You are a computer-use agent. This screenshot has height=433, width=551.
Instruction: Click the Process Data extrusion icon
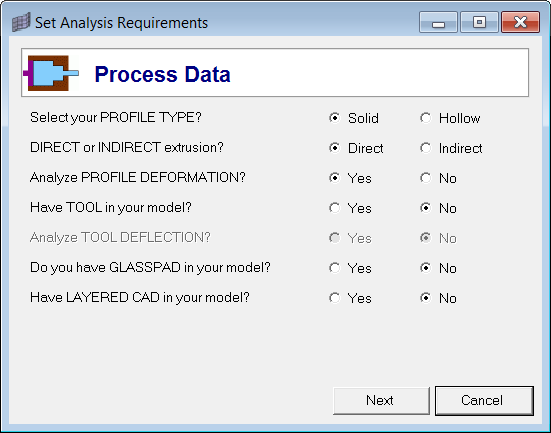tap(51, 73)
